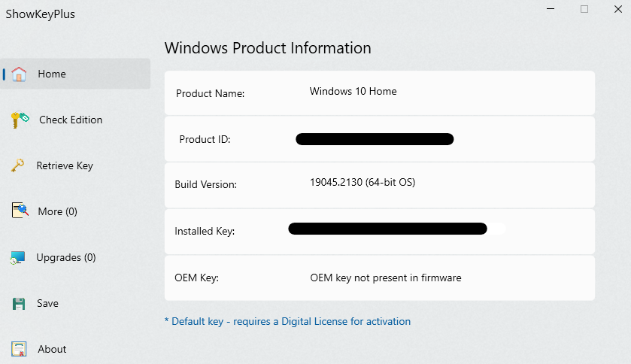Click the More (0) document icon
Viewport: 631px width, 364px height.
(x=20, y=211)
